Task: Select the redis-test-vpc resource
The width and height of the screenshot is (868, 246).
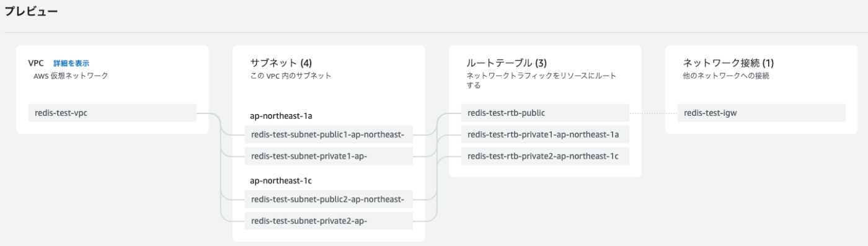Action: pyautogui.click(x=112, y=113)
